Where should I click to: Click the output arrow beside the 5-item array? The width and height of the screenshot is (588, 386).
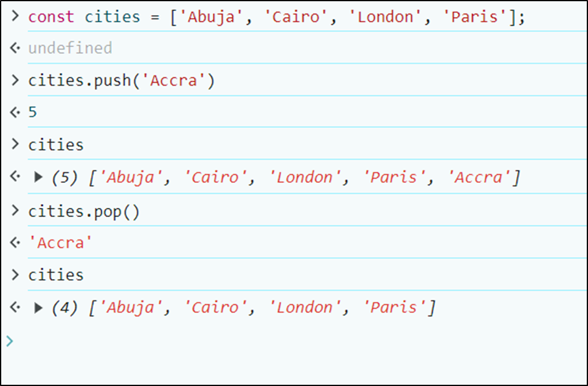click(15, 177)
